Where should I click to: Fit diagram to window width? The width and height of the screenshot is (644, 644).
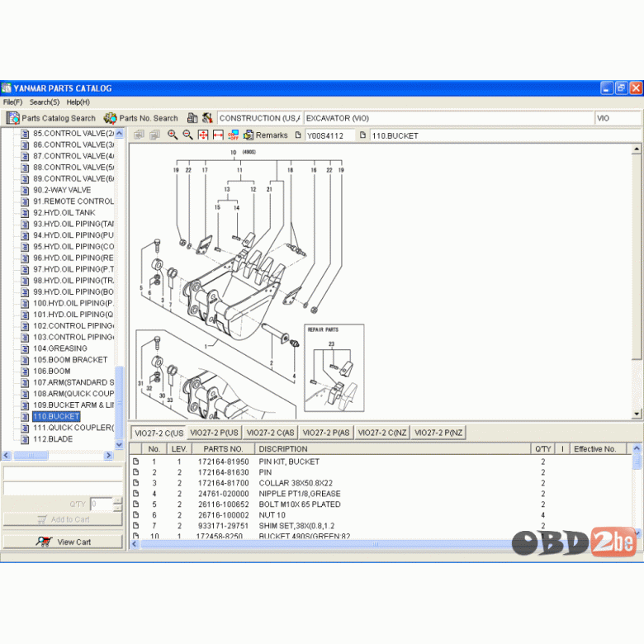pyautogui.click(x=218, y=135)
